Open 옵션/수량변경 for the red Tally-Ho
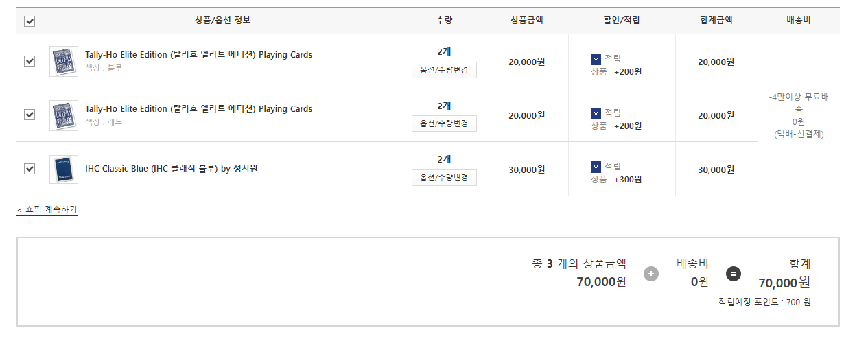The height and width of the screenshot is (354, 868). coord(444,123)
